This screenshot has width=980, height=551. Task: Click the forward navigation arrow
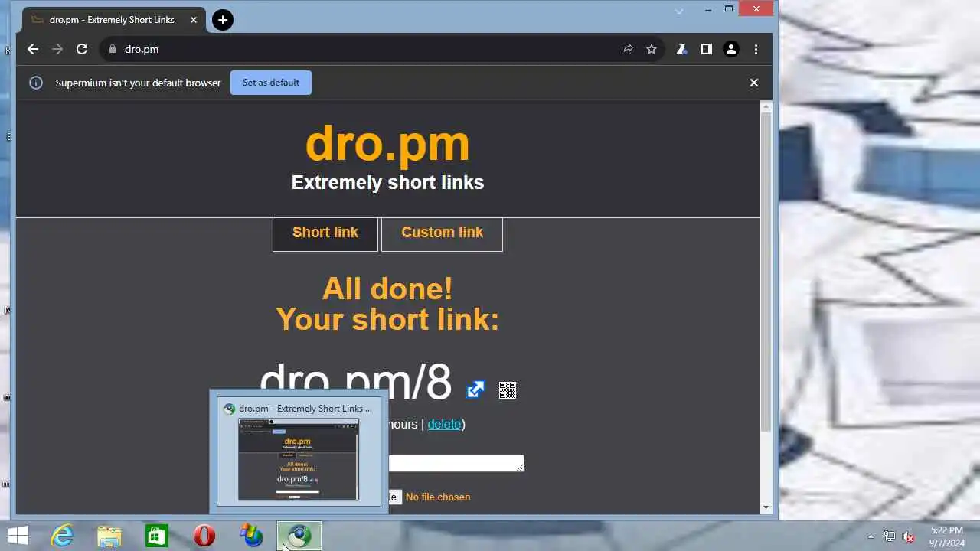click(57, 49)
